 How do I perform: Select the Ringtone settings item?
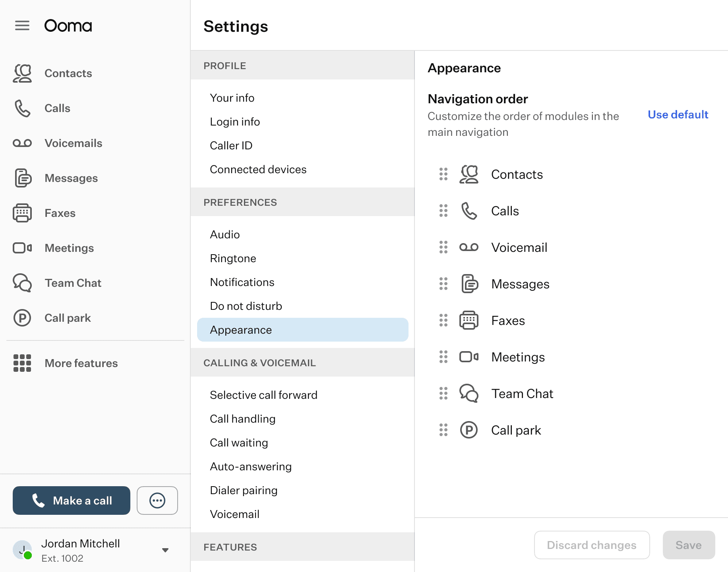pos(233,258)
